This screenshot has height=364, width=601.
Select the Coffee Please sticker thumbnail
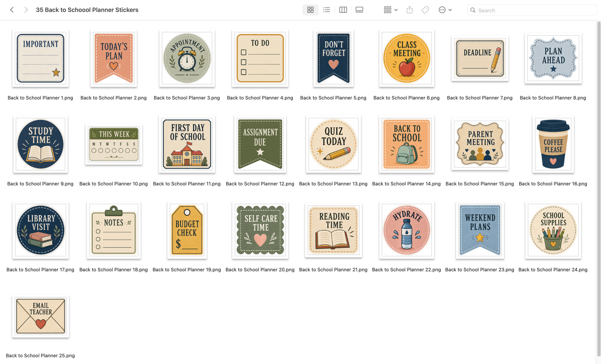click(x=553, y=144)
